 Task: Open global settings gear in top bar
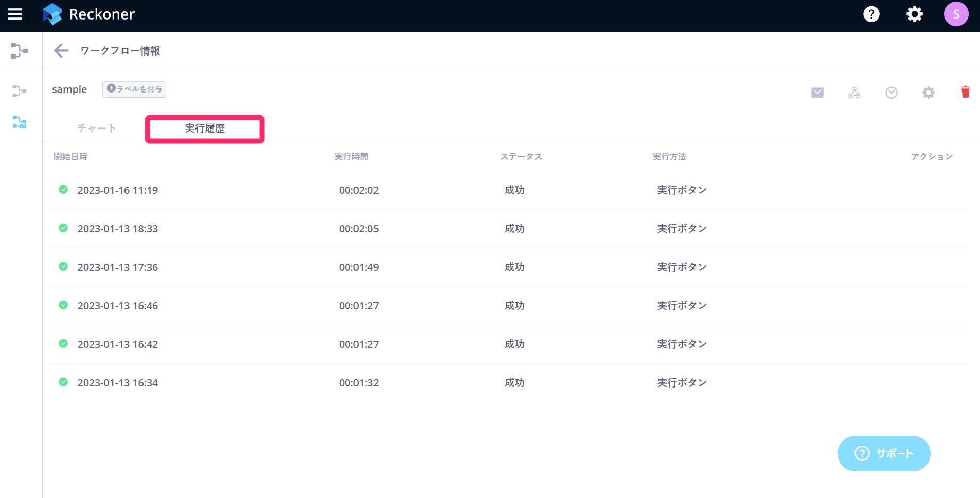(914, 14)
